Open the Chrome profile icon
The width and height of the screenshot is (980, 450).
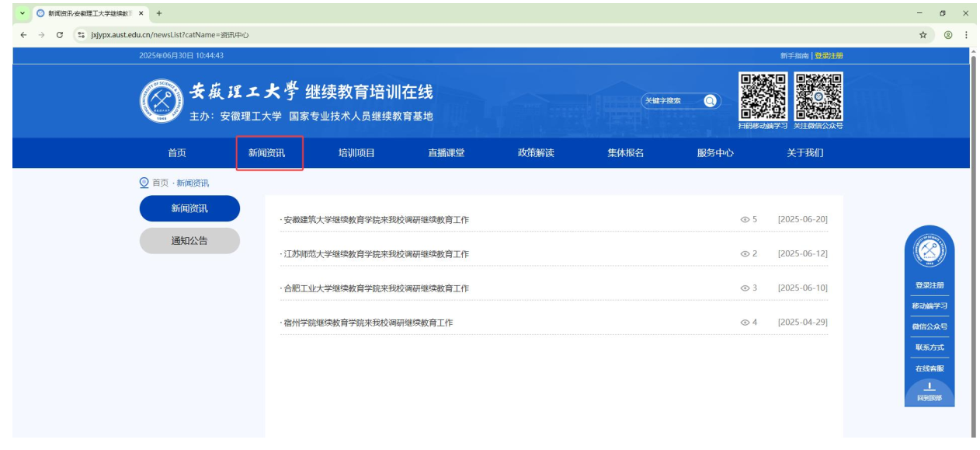click(948, 35)
